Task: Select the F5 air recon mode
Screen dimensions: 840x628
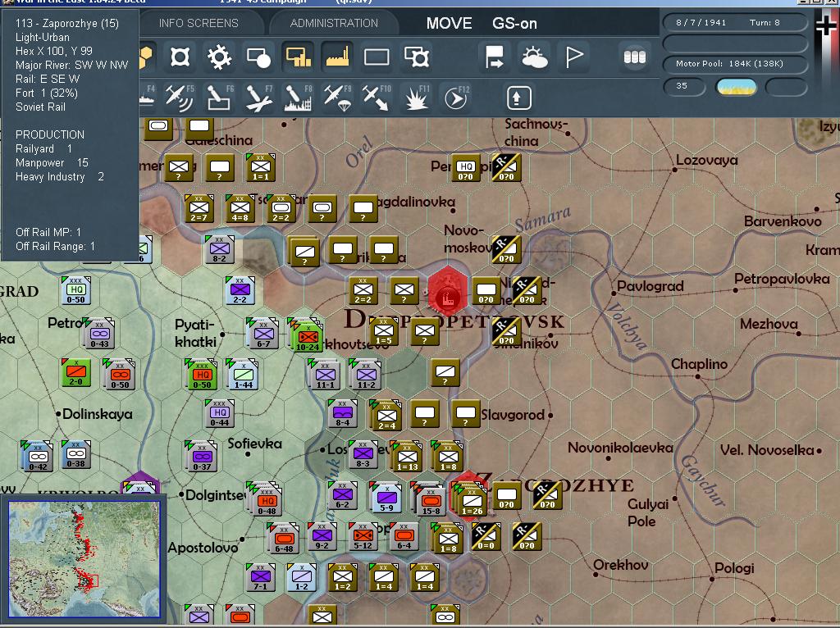Action: [x=180, y=98]
